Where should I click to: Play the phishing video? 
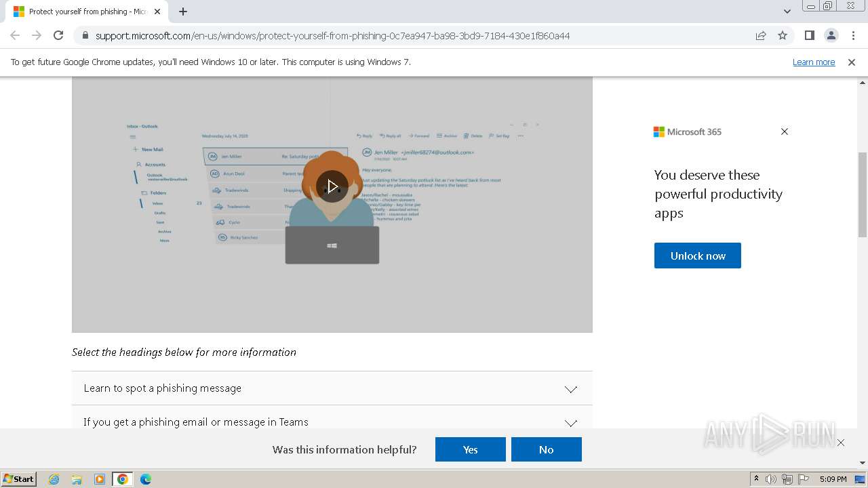click(332, 186)
